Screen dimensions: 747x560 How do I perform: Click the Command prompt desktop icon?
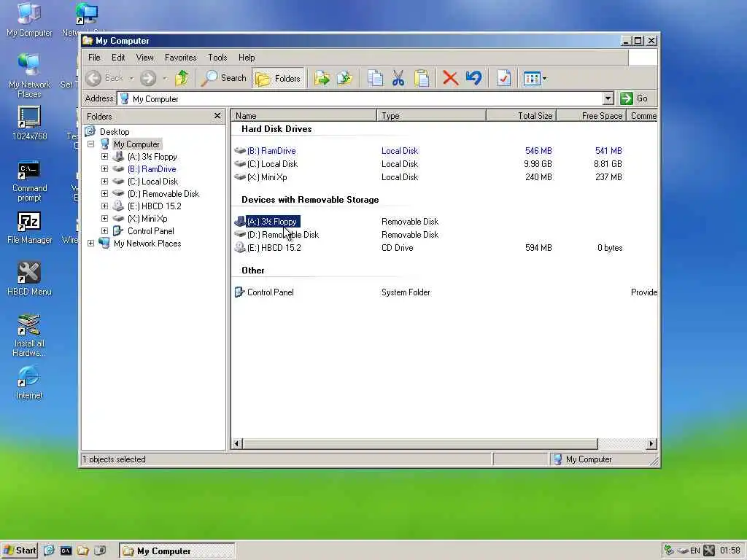point(29,181)
